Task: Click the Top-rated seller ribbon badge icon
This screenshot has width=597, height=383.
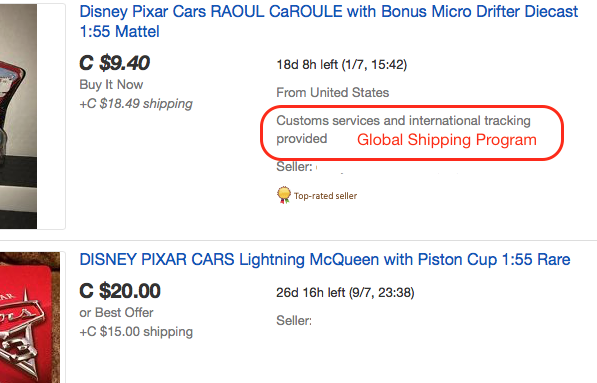Action: 284,195
